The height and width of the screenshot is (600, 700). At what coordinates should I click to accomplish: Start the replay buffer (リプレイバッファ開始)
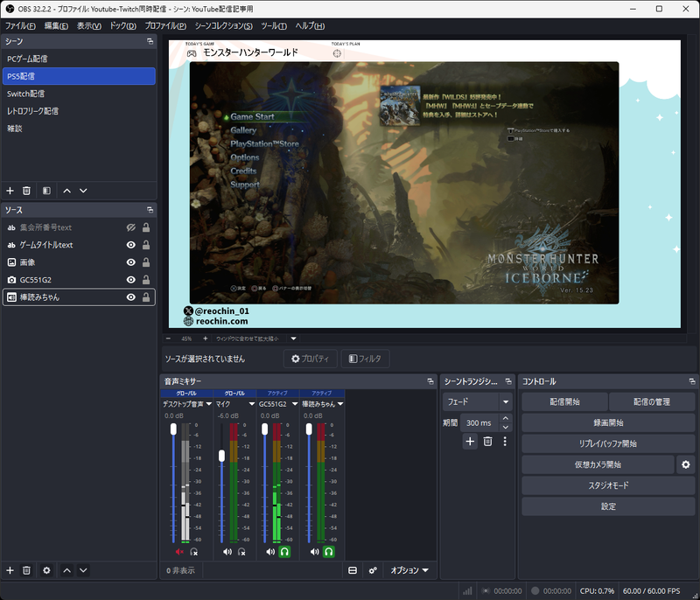(608, 443)
